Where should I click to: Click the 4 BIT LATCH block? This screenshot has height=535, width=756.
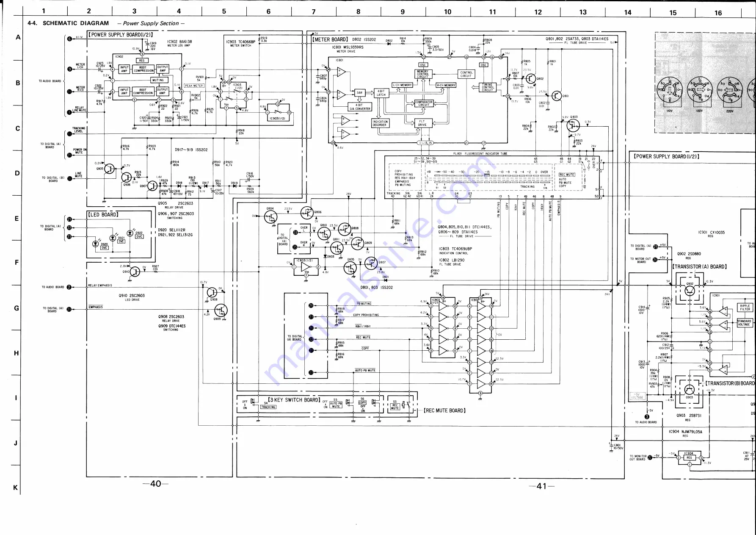point(381,93)
